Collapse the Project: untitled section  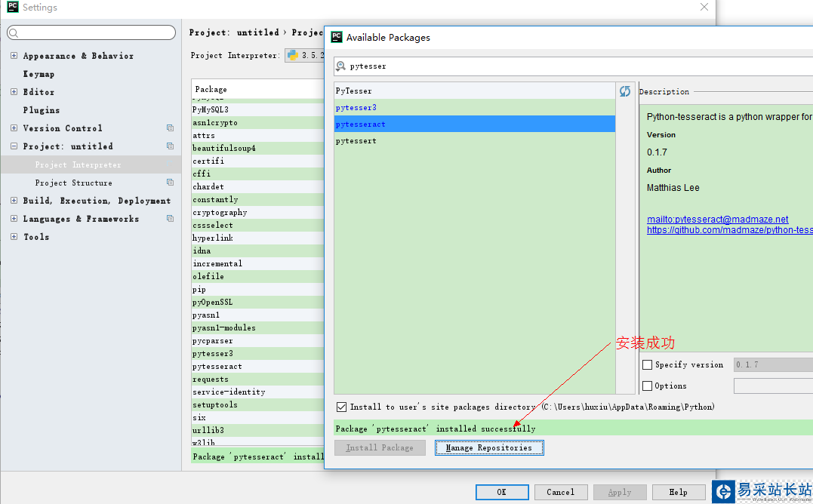click(x=14, y=146)
